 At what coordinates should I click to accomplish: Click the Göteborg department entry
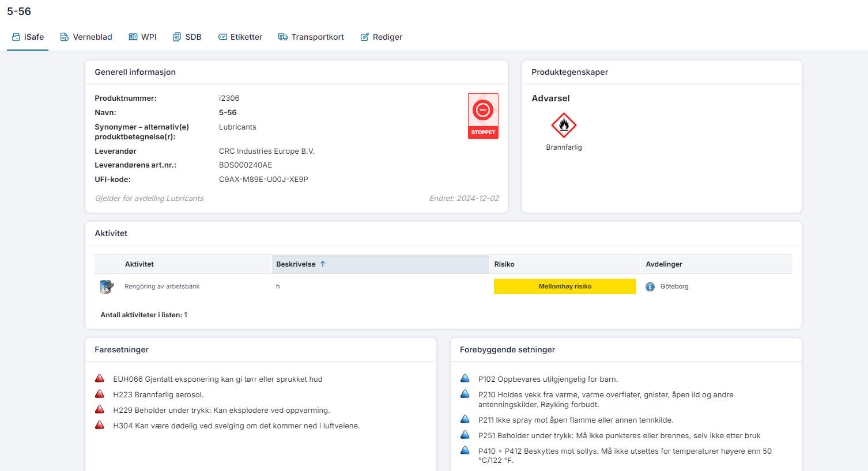(x=674, y=286)
